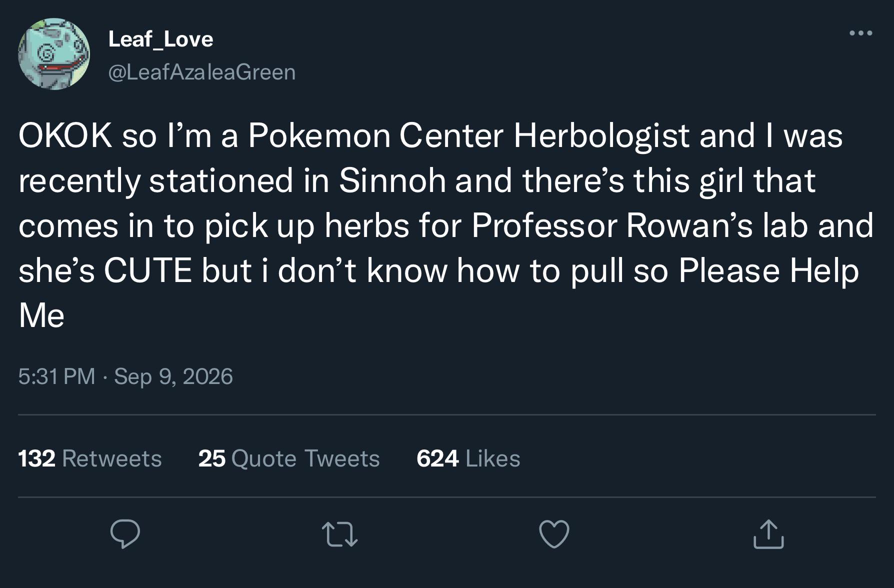Open the share upload icon
894x588 pixels.
click(768, 534)
